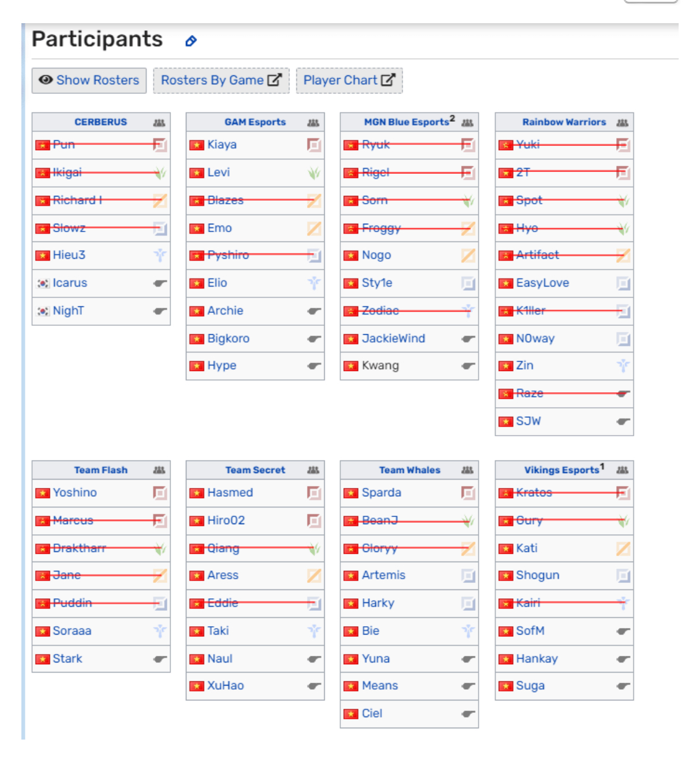700x774 pixels.
Task: Open the Rosters By Game external link
Action: click(221, 80)
